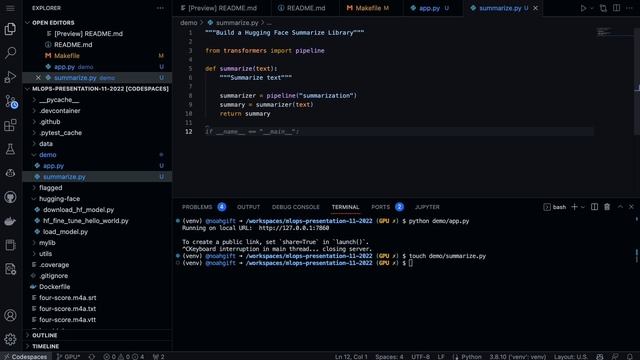Split the terminal
This screenshot has width=640, height=360.
pyautogui.click(x=594, y=207)
